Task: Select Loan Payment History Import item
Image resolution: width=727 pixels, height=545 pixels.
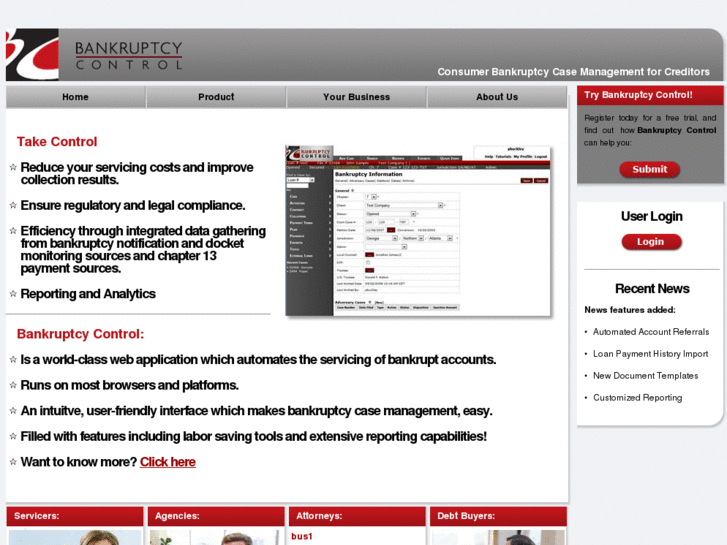Action: point(650,354)
